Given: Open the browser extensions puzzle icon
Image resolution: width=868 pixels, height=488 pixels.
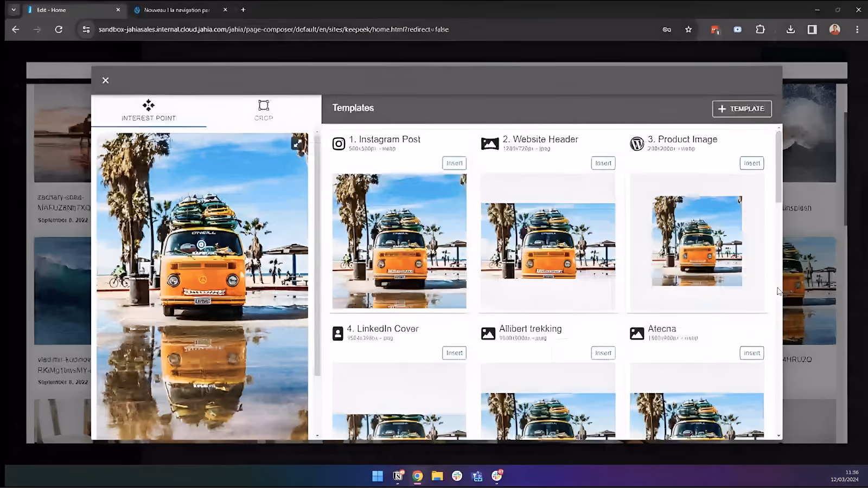Looking at the screenshot, I should [x=760, y=29].
